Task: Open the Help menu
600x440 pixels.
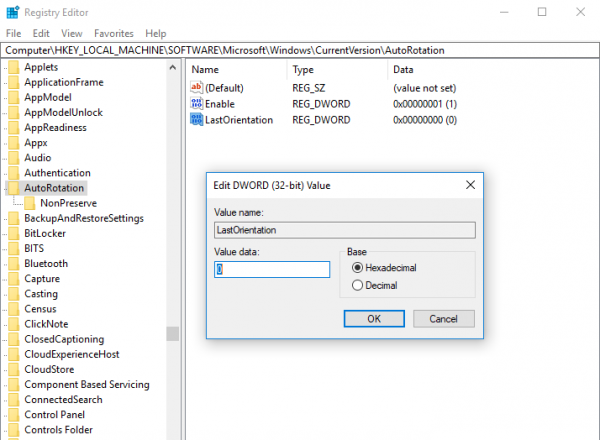Action: (156, 34)
